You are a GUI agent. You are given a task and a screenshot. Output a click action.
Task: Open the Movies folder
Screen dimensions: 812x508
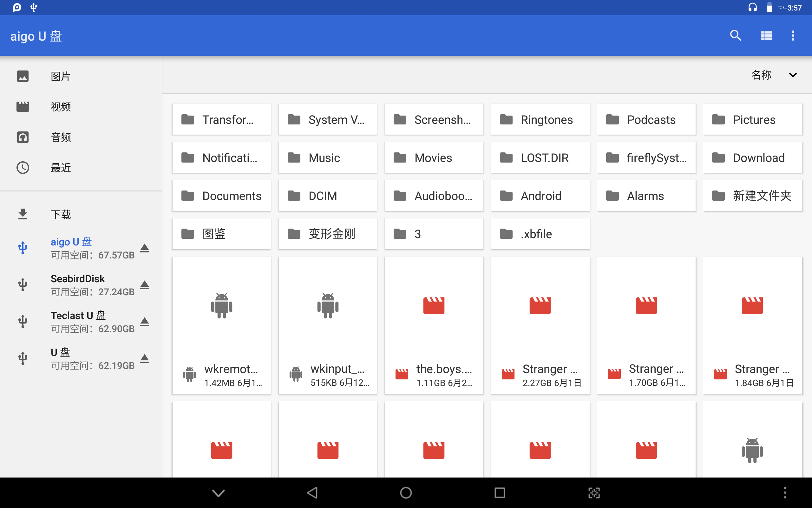434,157
